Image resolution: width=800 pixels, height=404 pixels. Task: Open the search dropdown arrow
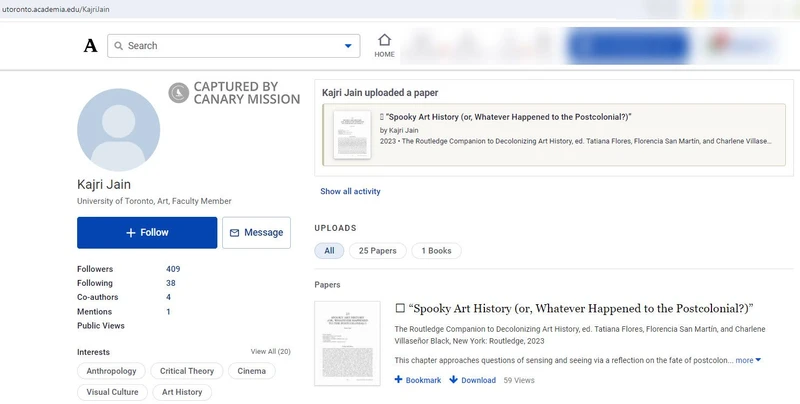point(348,46)
